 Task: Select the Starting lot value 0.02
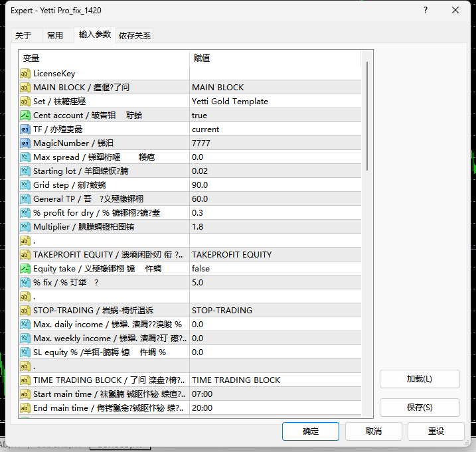point(276,171)
